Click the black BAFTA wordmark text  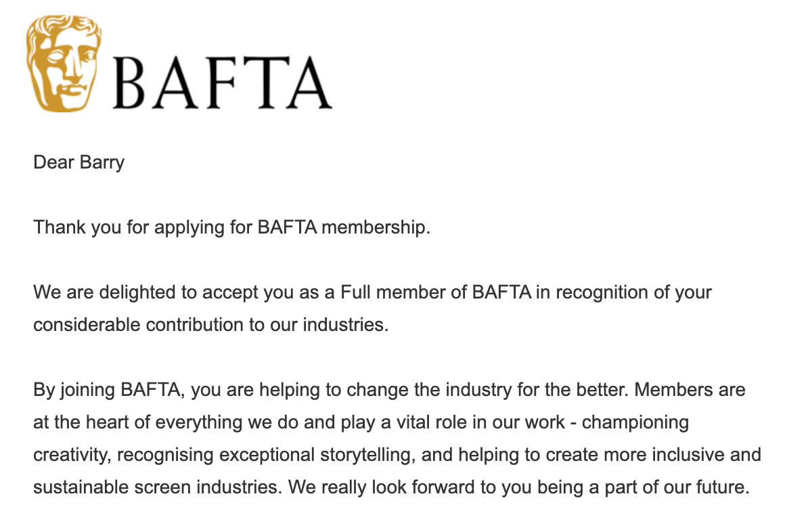(222, 84)
